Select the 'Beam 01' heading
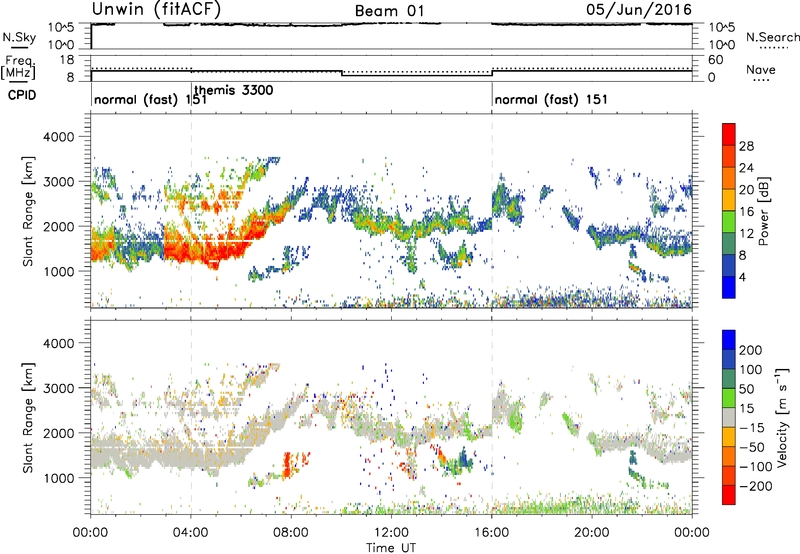 pos(390,11)
